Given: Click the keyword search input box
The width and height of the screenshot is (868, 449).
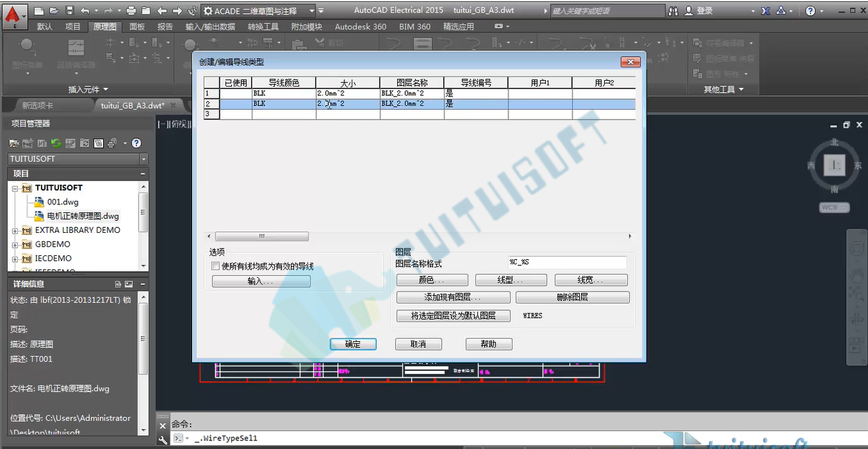Looking at the screenshot, I should pos(607,11).
